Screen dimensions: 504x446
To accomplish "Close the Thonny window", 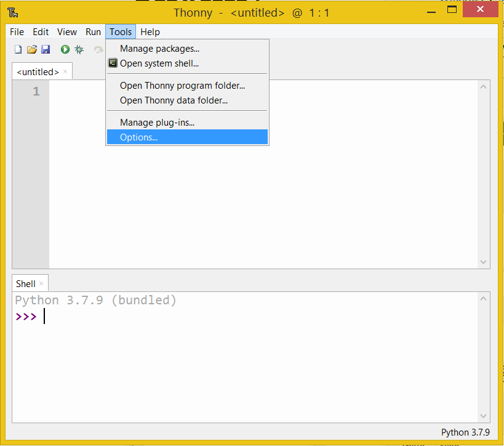I will click(480, 9).
